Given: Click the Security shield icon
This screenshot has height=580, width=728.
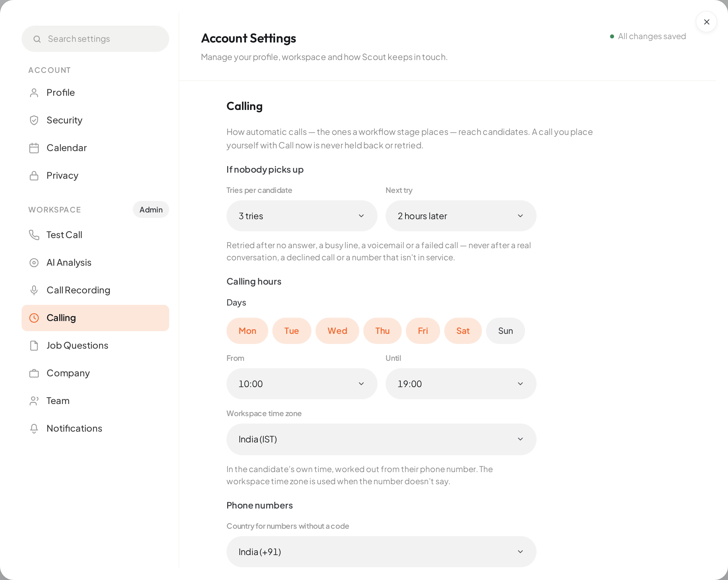Looking at the screenshot, I should click(34, 120).
